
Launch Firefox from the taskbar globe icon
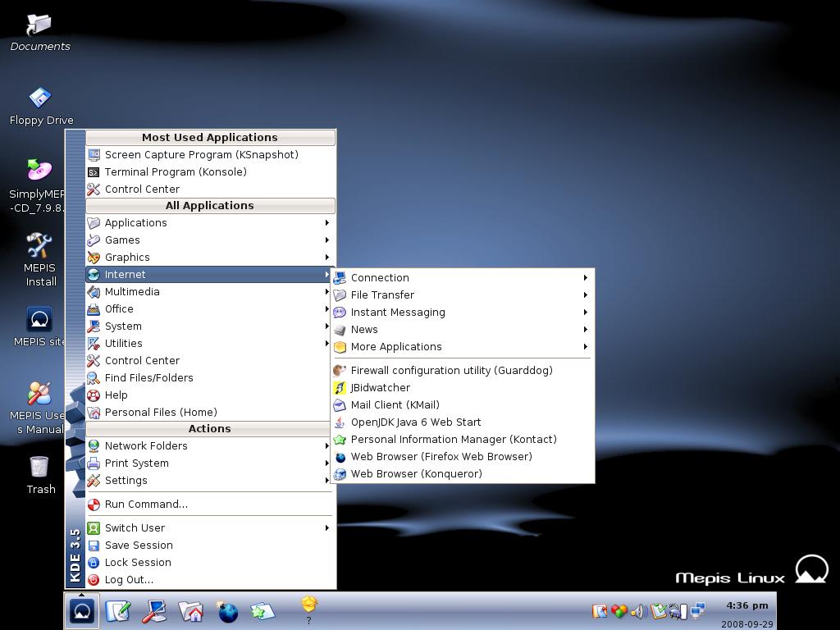(x=227, y=612)
